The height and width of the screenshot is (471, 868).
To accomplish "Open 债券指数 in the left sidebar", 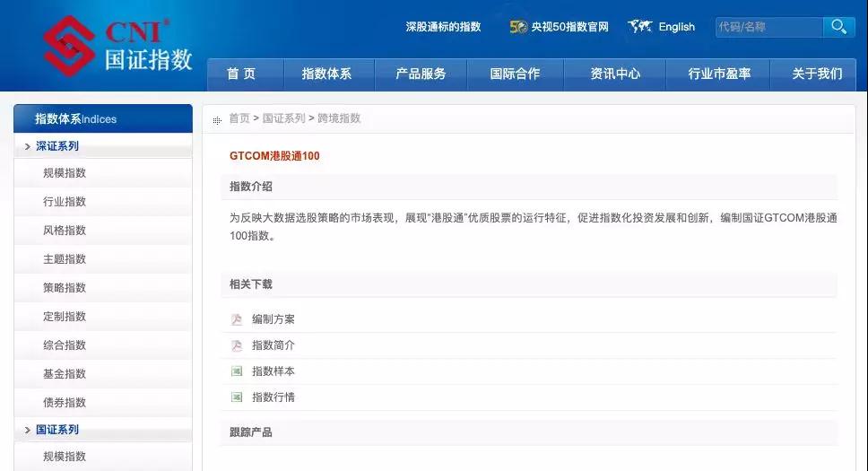I will [x=65, y=403].
